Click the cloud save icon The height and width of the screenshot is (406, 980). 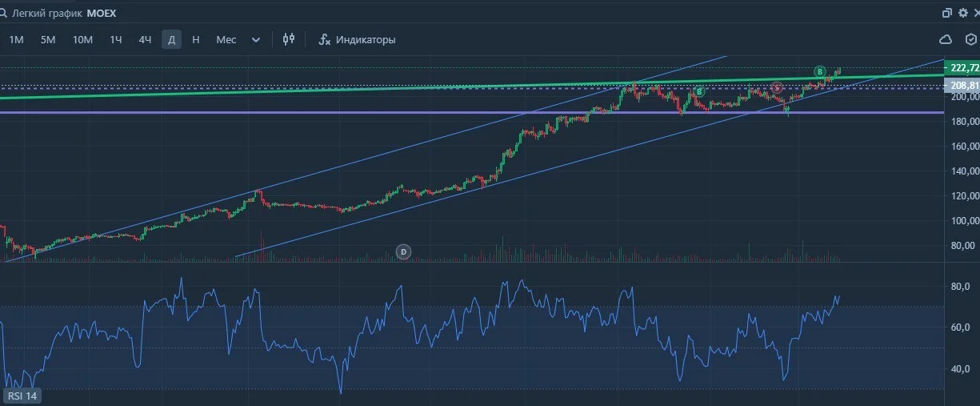pyautogui.click(x=946, y=39)
